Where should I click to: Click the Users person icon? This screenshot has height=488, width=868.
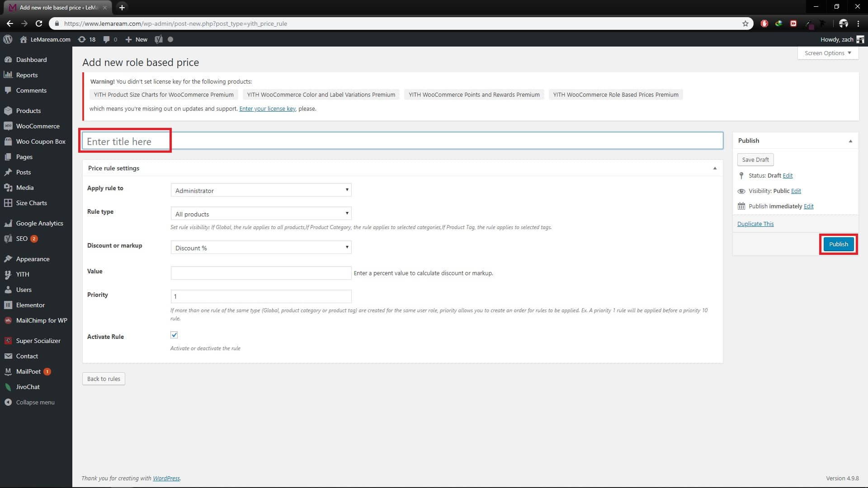[x=8, y=290]
